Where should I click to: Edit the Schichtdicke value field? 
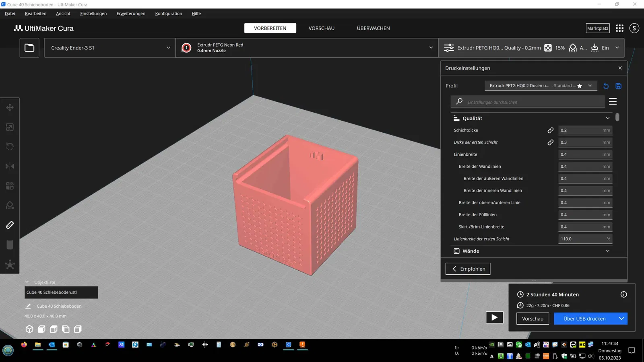[585, 130]
